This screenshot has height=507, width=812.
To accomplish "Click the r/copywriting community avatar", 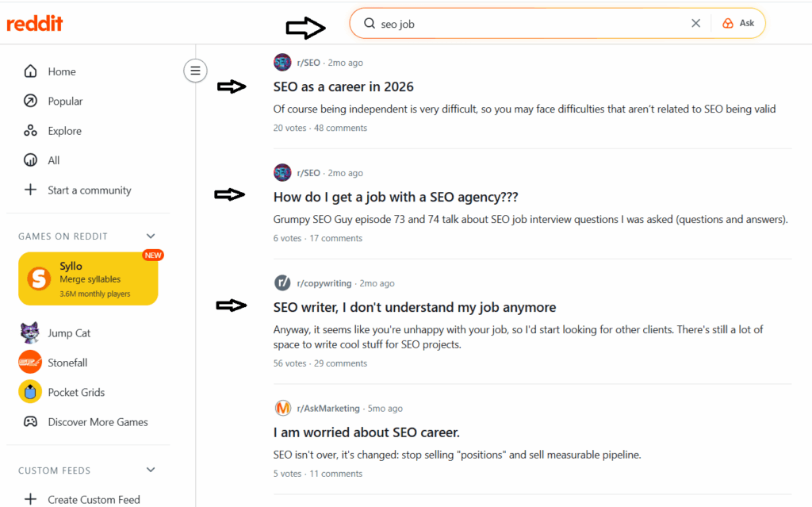I will pyautogui.click(x=282, y=282).
